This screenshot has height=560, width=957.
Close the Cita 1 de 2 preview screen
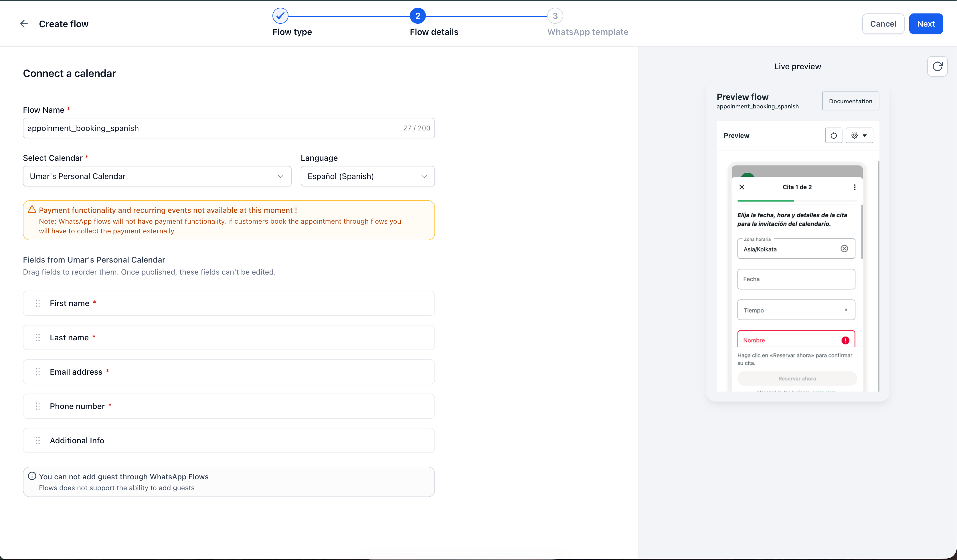point(742,187)
